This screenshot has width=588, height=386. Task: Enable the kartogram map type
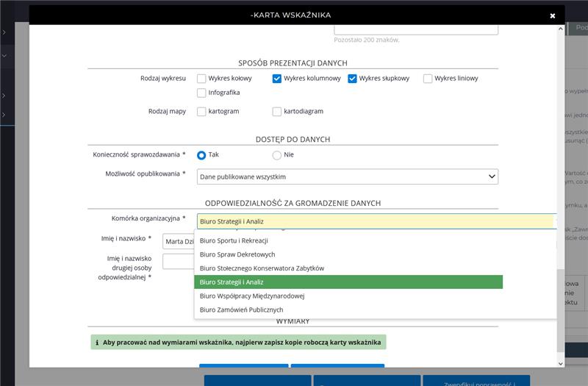tap(201, 112)
